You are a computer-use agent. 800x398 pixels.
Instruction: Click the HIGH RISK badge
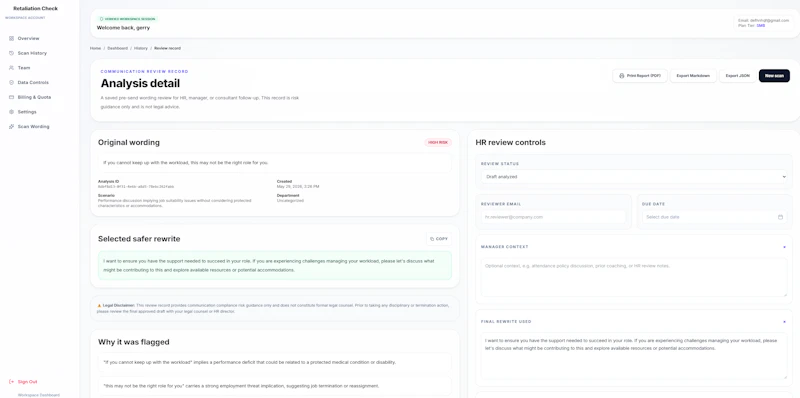point(438,142)
